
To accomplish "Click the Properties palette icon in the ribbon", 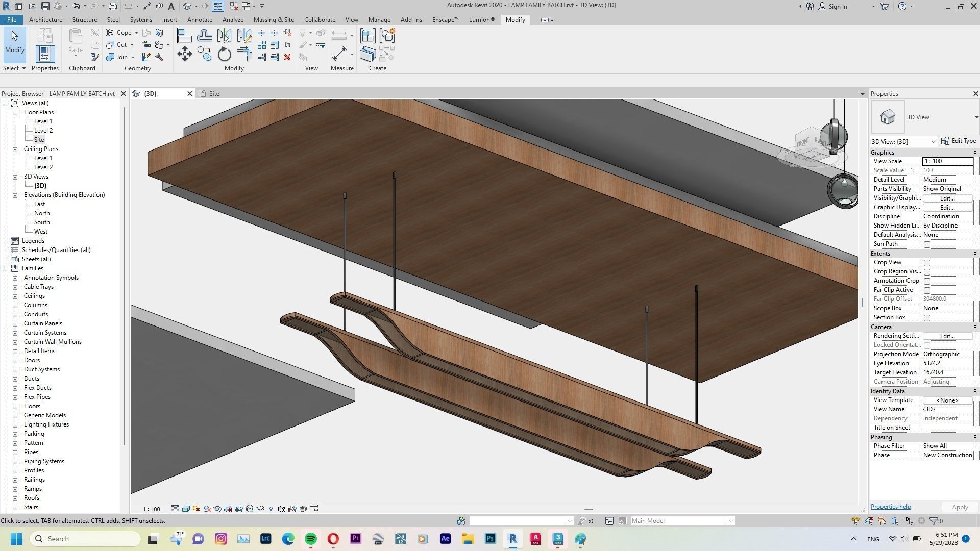I will [45, 54].
